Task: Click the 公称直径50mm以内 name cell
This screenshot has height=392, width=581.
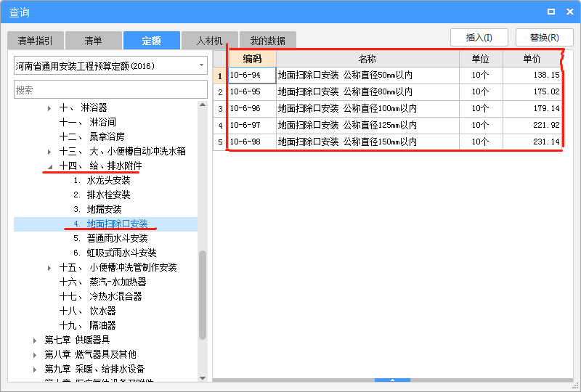Action: tap(367, 75)
